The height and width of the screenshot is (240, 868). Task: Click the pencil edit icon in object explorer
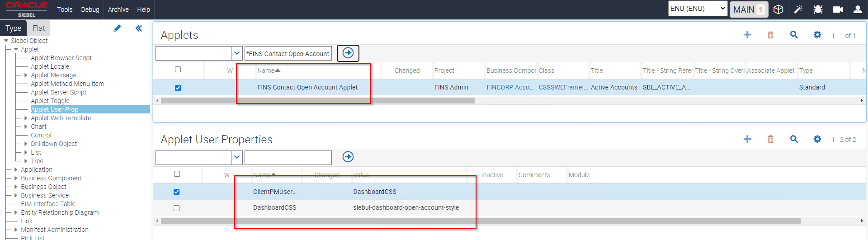coord(117,28)
